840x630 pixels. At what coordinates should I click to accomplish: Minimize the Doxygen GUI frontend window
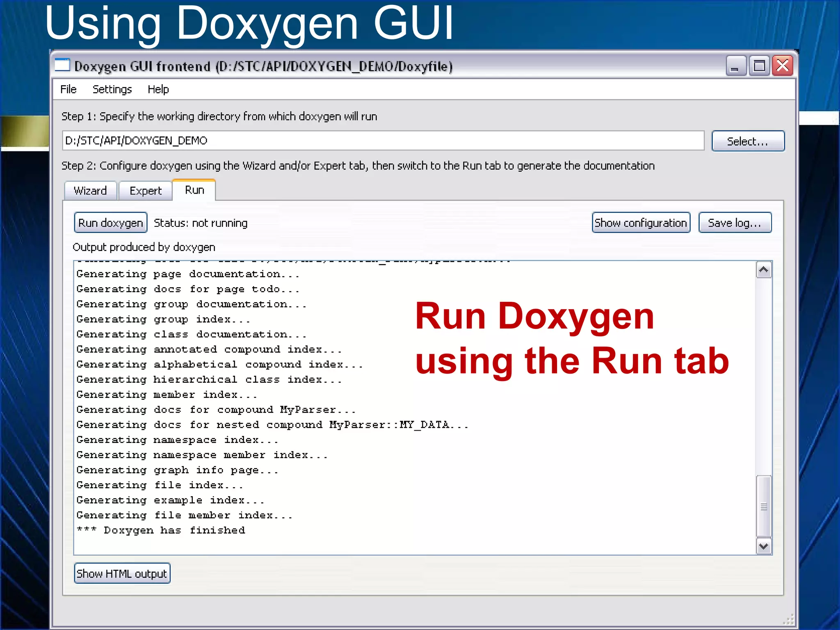coord(736,66)
